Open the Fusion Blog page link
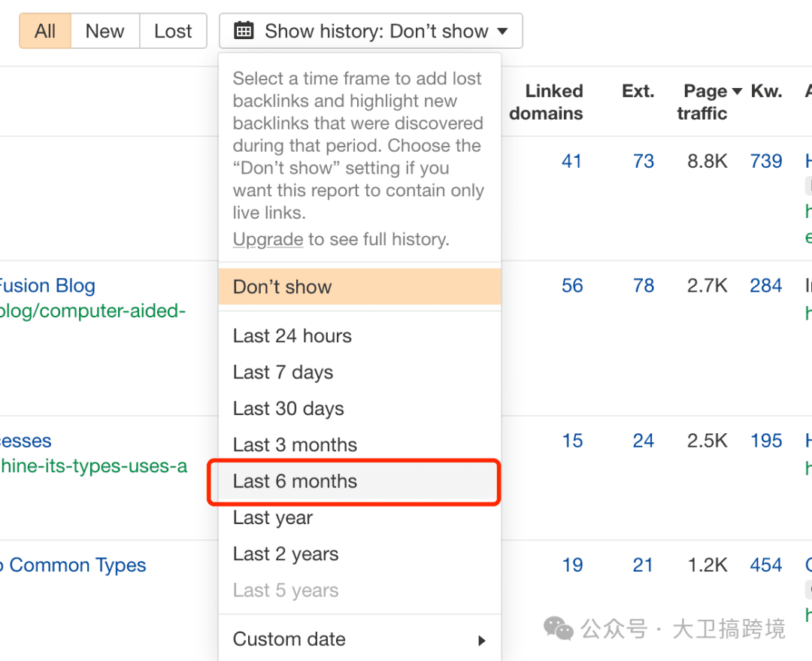The image size is (812, 661). (47, 286)
